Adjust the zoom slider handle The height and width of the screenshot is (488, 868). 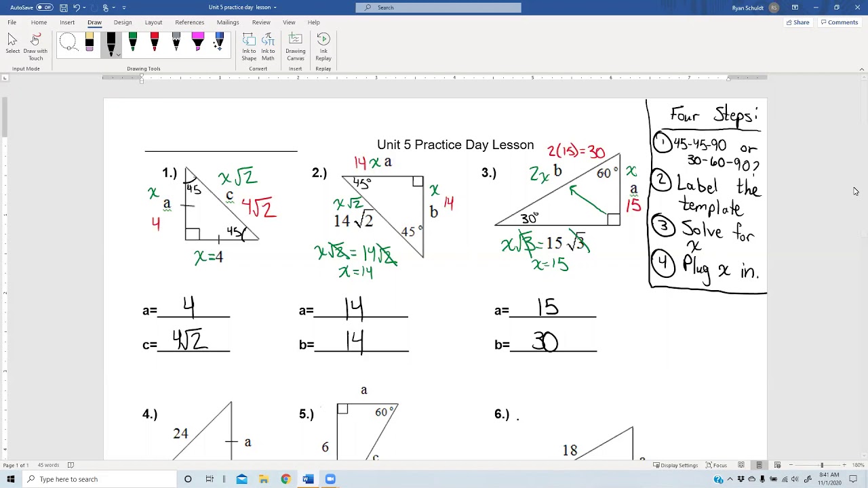(822, 465)
